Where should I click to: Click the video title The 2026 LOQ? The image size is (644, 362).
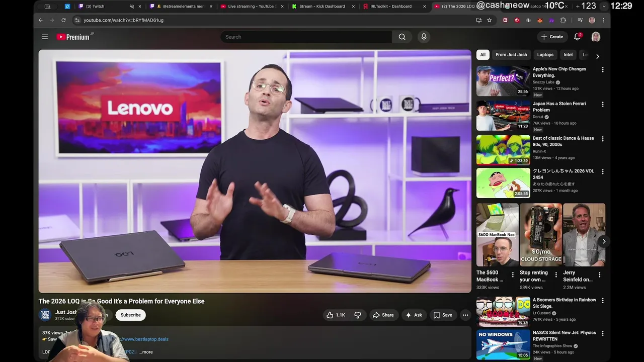tap(121, 301)
